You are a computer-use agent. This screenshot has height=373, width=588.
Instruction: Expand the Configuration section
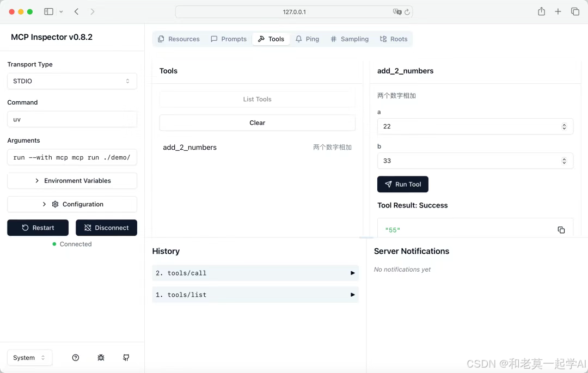click(72, 204)
